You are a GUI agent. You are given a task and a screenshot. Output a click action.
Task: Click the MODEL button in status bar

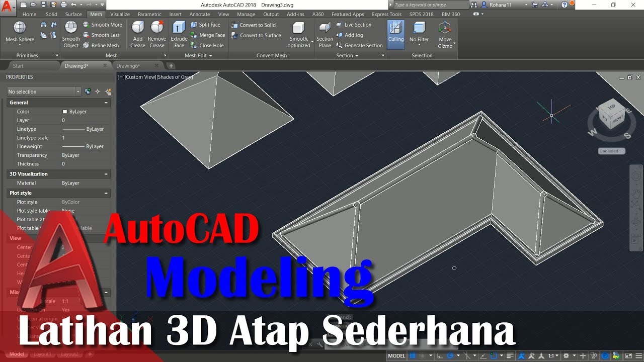pyautogui.click(x=397, y=356)
